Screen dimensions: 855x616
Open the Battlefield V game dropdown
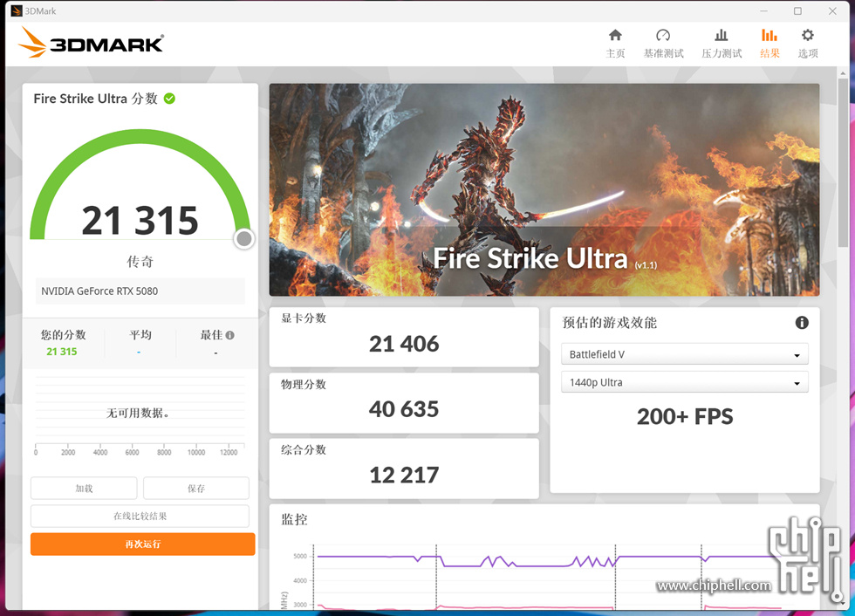[x=684, y=354]
